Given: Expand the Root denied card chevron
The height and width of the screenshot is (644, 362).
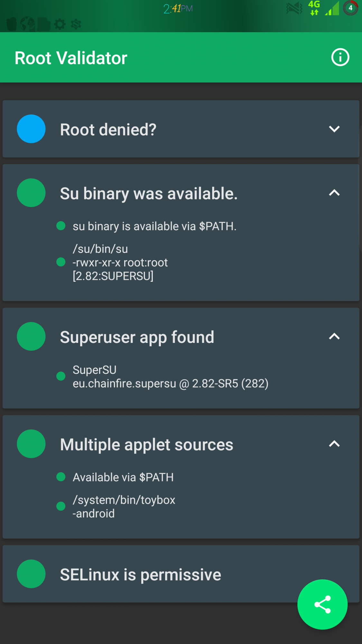Looking at the screenshot, I should [334, 129].
